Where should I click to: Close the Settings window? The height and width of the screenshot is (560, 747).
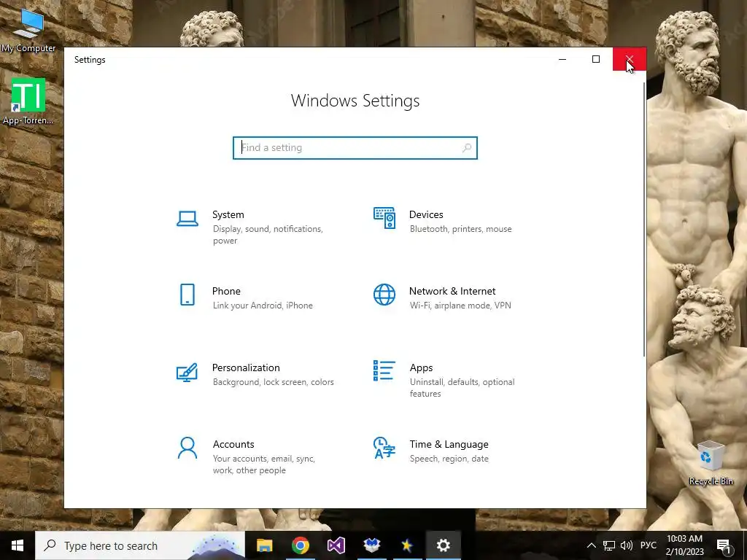click(x=630, y=59)
